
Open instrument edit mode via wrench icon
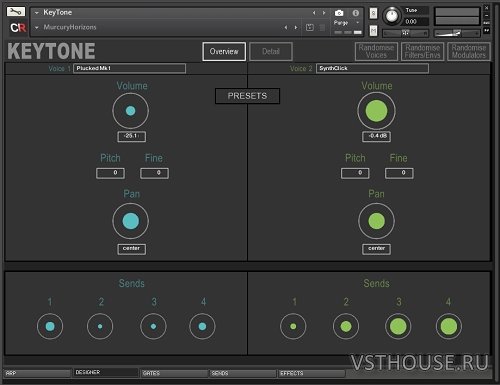(16, 12)
